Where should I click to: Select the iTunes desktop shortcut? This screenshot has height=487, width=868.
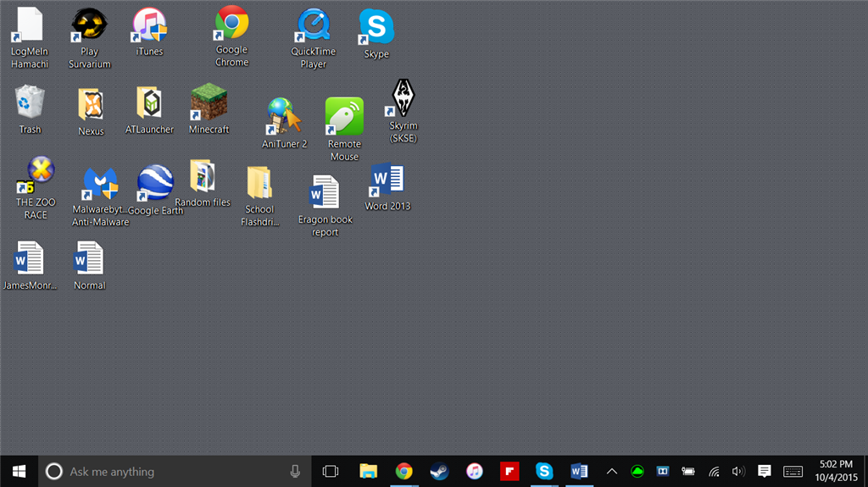point(149,32)
